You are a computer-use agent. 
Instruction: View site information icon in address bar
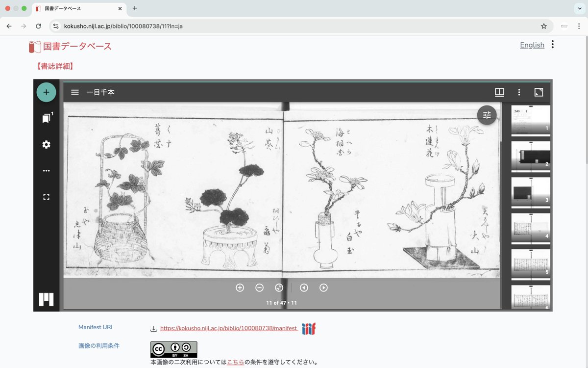point(56,26)
